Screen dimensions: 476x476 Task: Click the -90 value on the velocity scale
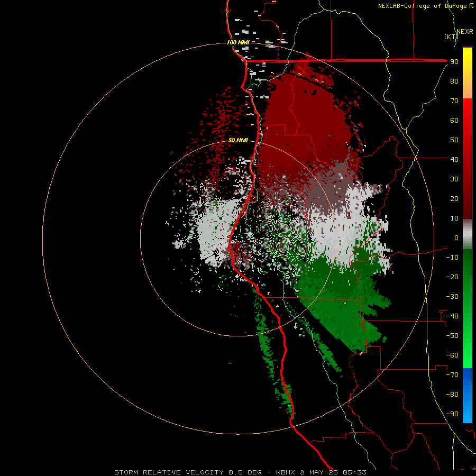(x=452, y=414)
